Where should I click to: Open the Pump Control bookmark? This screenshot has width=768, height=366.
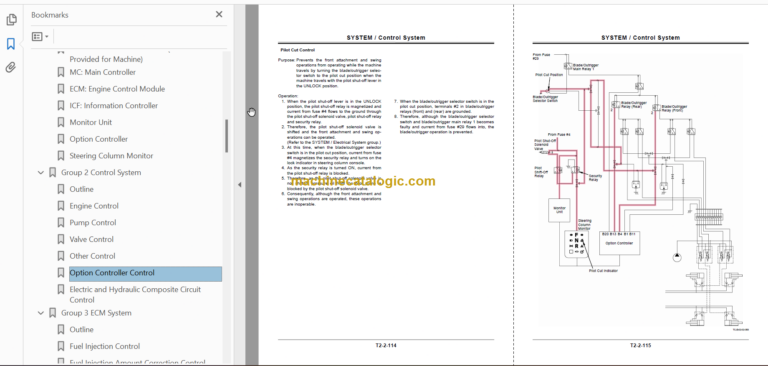point(93,222)
